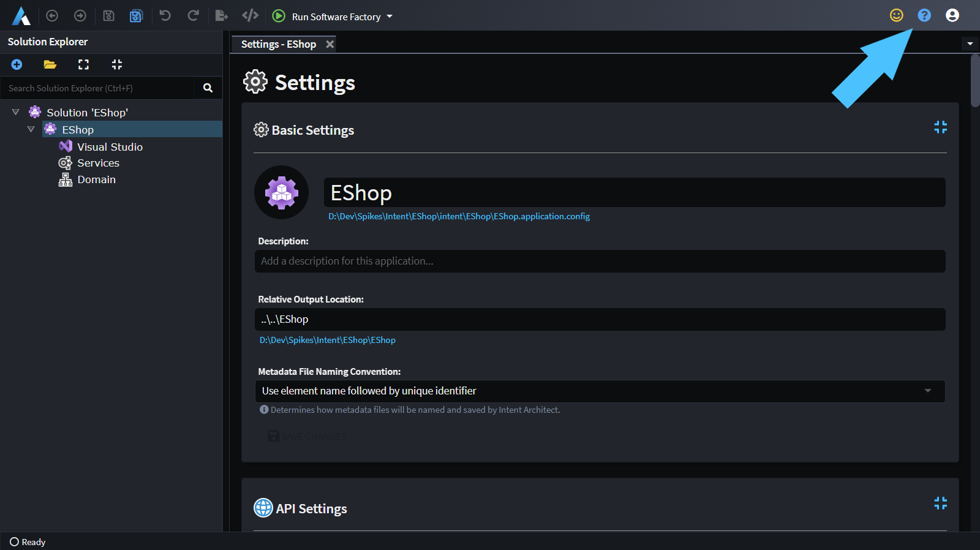980x550 pixels.
Task: Edit the Relative Output Location field
Action: [x=600, y=319]
